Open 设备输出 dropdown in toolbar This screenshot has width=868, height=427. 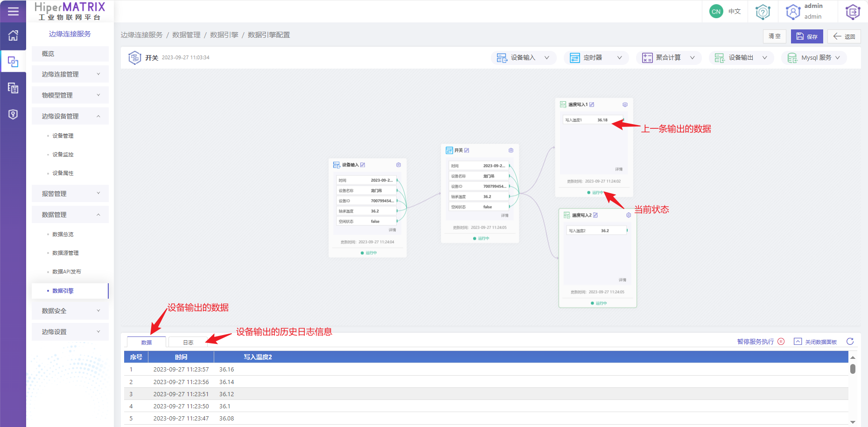click(x=741, y=57)
